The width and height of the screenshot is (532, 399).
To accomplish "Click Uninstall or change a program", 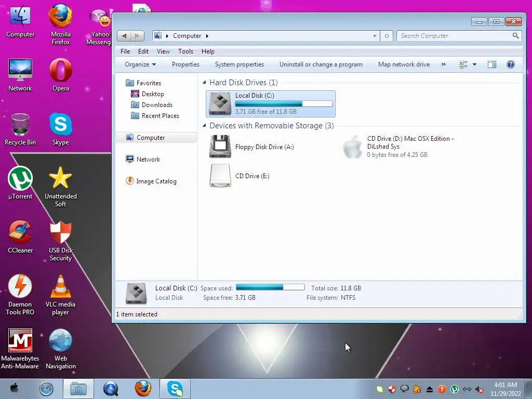I will tap(321, 64).
